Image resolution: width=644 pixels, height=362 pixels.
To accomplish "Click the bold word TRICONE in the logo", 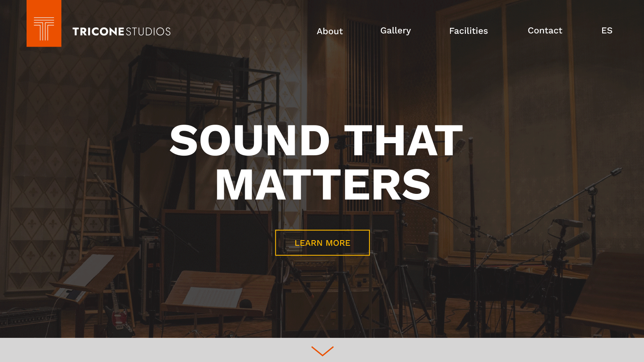I will (99, 32).
